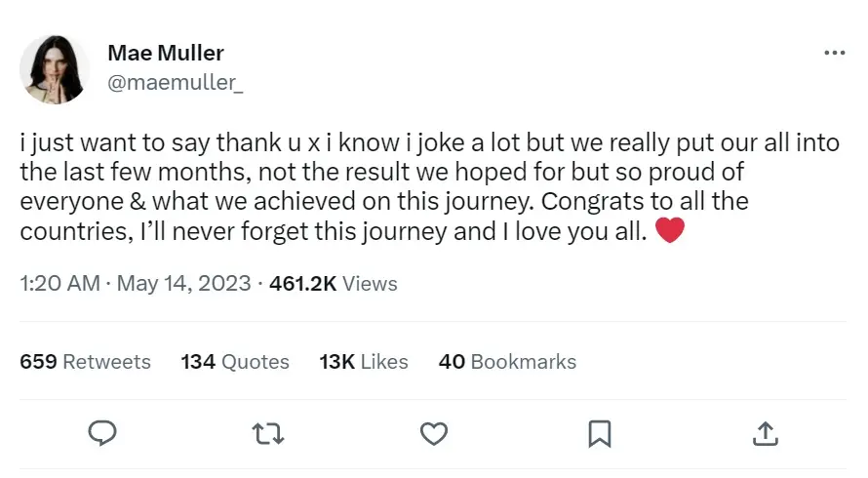Image resolution: width=868 pixels, height=478 pixels.
Task: Open the 40 Bookmarks count
Action: coord(507,362)
